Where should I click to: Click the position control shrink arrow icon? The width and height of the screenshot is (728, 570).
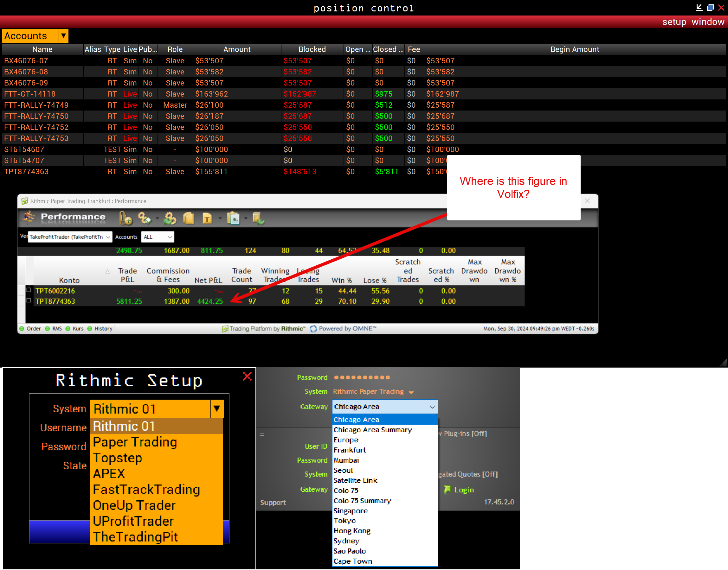[699, 7]
